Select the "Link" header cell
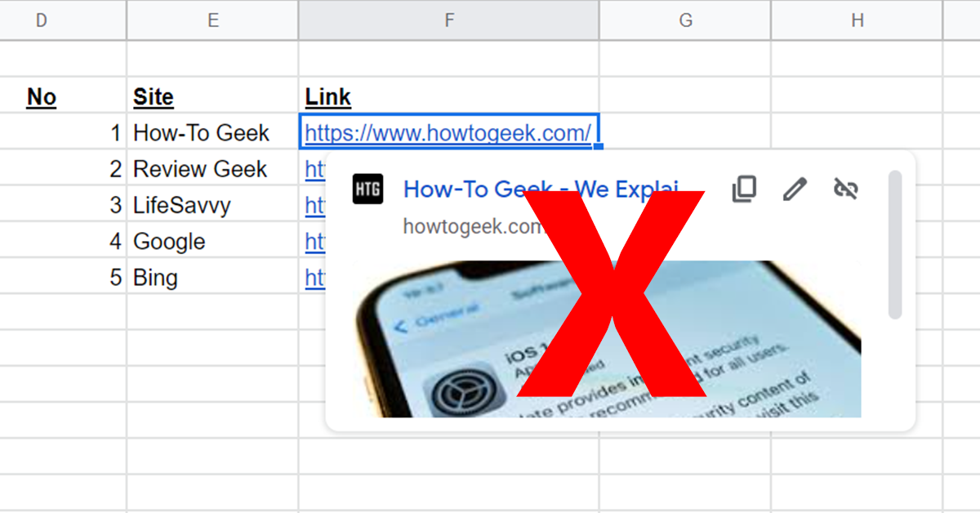This screenshot has height=513, width=980. tap(448, 96)
